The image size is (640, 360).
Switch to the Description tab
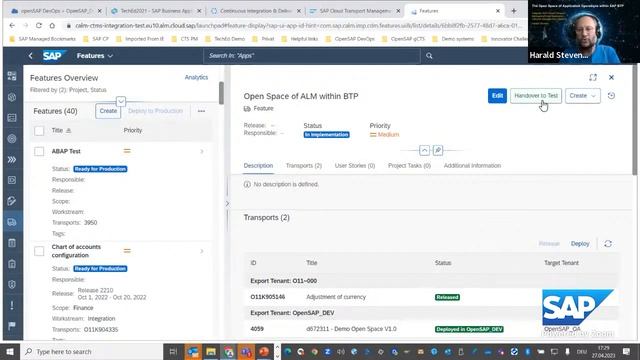(x=258, y=166)
